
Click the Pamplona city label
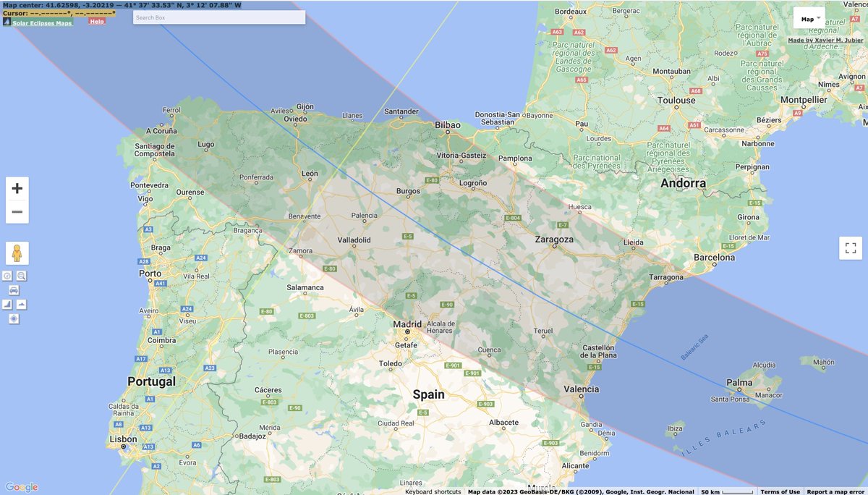tap(516, 158)
